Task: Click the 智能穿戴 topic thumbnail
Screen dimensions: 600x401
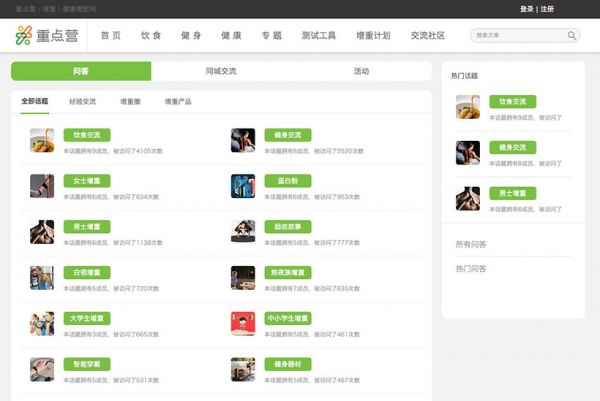Action: coord(42,370)
